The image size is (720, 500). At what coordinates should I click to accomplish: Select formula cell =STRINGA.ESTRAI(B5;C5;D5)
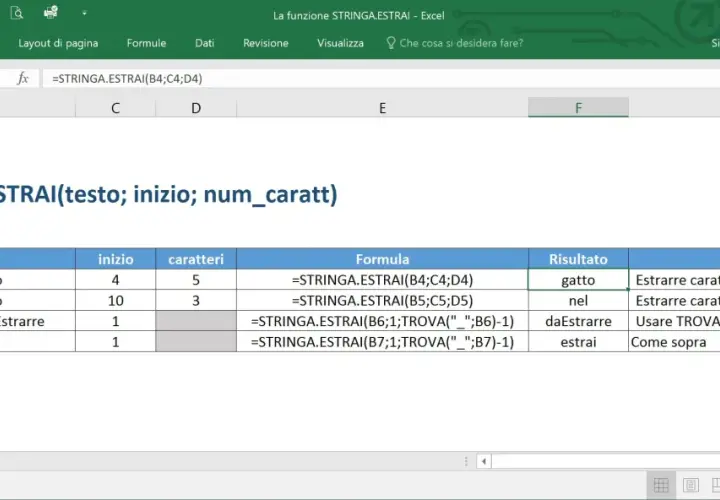(382, 300)
